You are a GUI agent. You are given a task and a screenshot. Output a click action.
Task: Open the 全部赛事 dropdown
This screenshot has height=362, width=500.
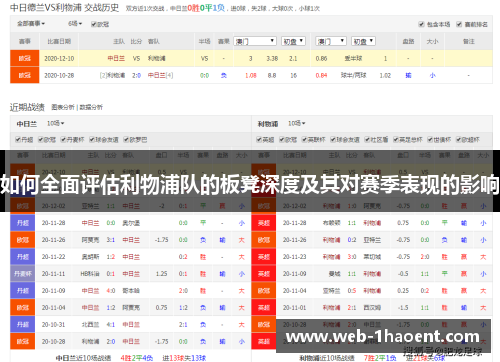tap(31, 23)
